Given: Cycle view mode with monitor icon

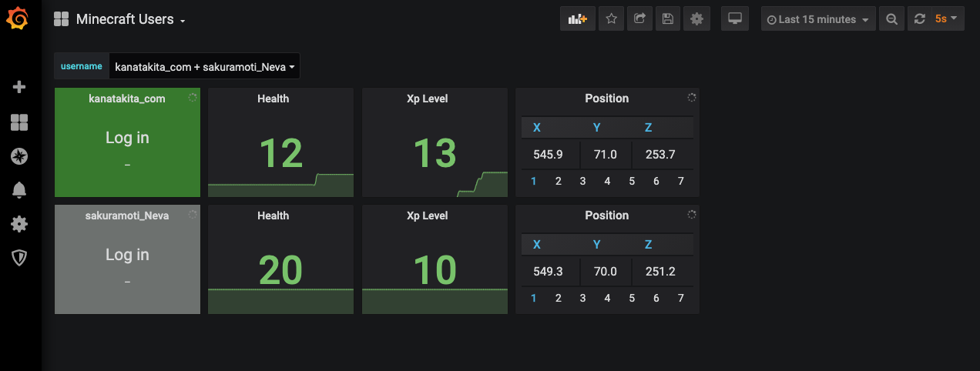Looking at the screenshot, I should pos(735,19).
